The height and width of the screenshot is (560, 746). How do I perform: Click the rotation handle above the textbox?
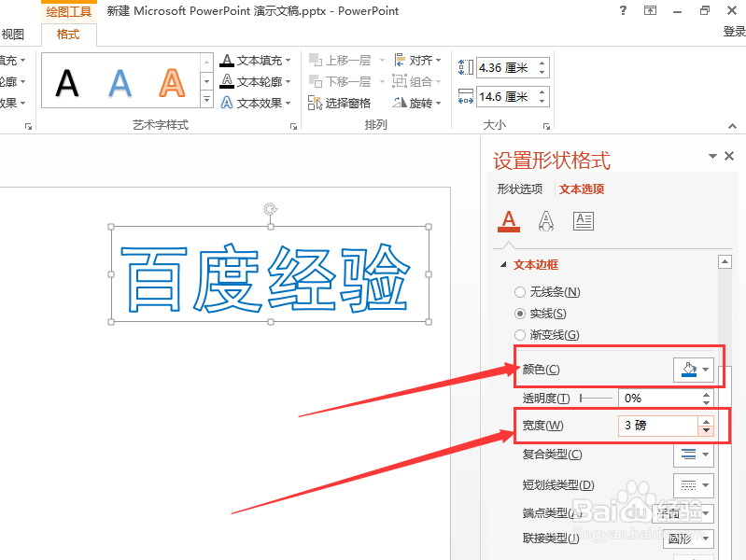tap(270, 209)
